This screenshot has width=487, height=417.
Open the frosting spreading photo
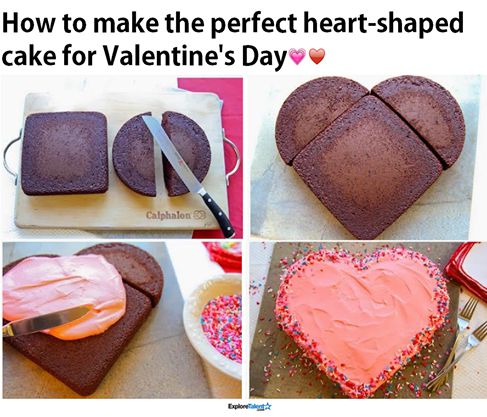pos(122,320)
